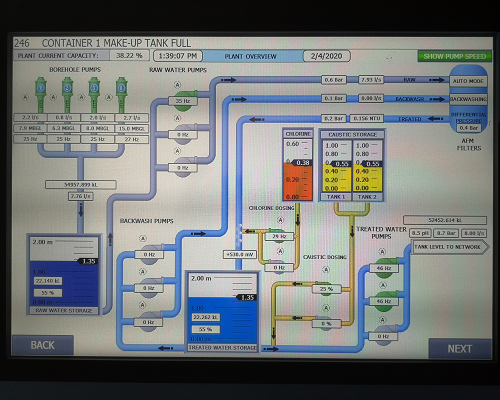Click the SHOW PUMP SPEED button
The height and width of the screenshot is (400, 500).
click(455, 56)
